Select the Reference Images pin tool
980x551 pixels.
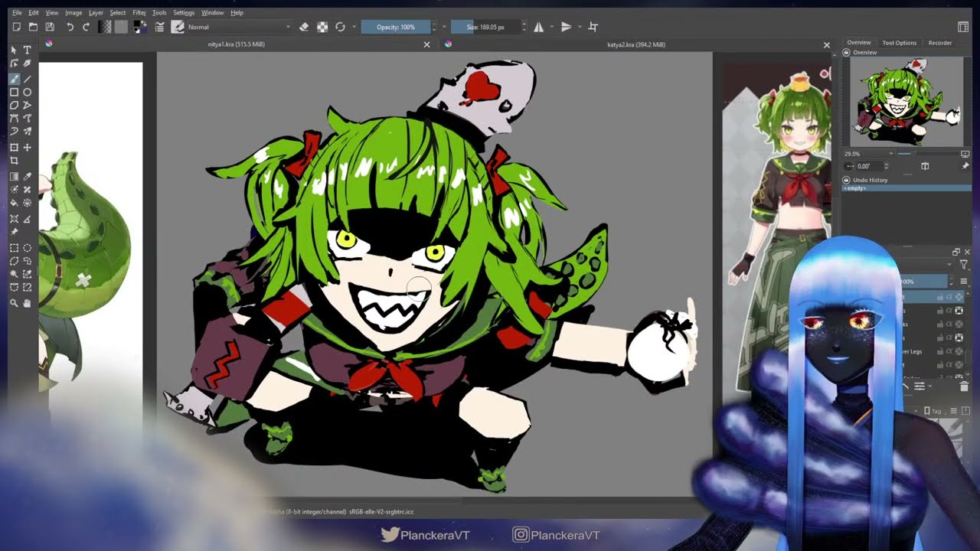pos(14,232)
